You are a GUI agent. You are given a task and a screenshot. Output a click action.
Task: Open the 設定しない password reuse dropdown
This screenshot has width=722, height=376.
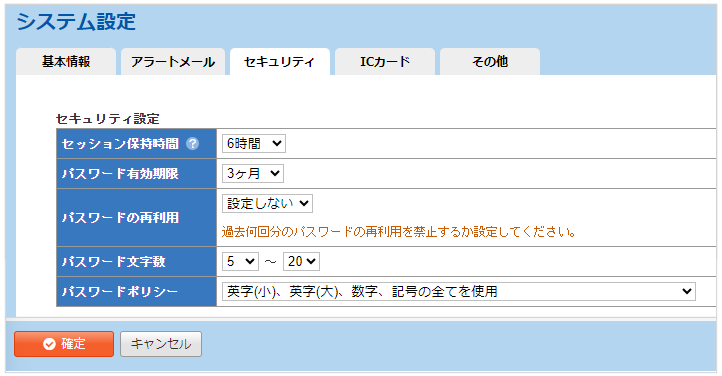click(x=267, y=203)
